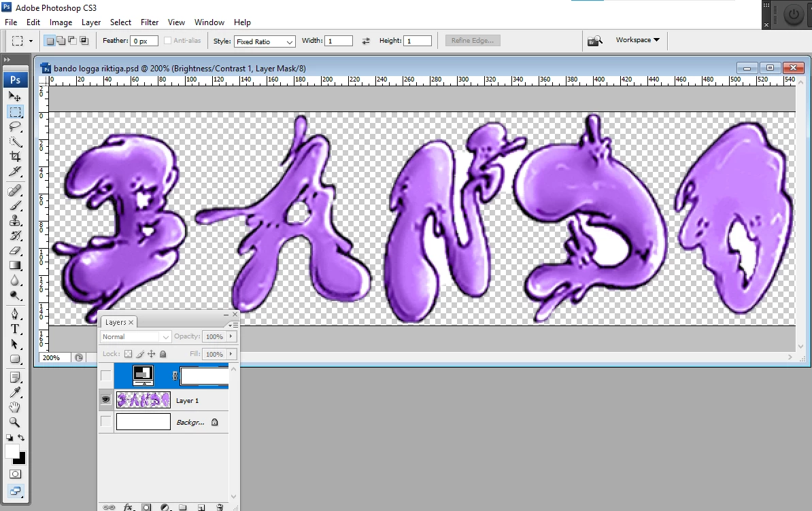
Task: Select the Lasso tool
Action: pyautogui.click(x=15, y=126)
